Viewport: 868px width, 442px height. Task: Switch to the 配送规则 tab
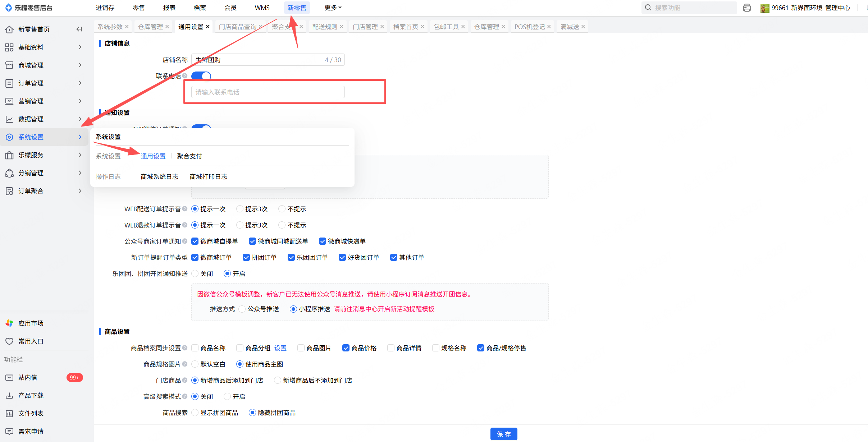click(324, 27)
